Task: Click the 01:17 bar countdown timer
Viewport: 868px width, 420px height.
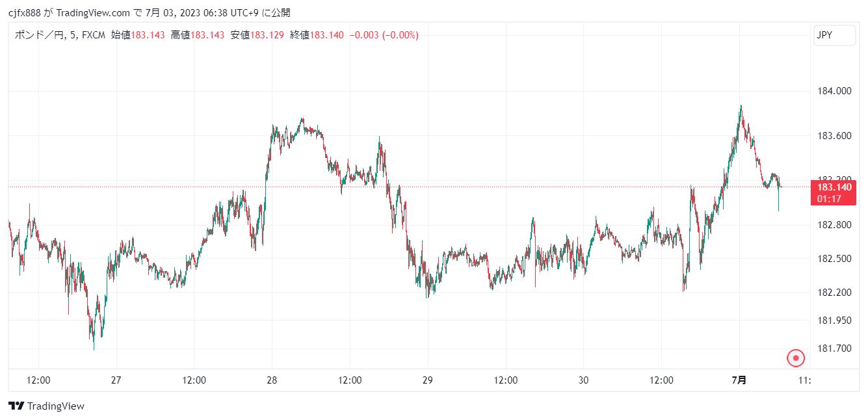Action: [830, 198]
